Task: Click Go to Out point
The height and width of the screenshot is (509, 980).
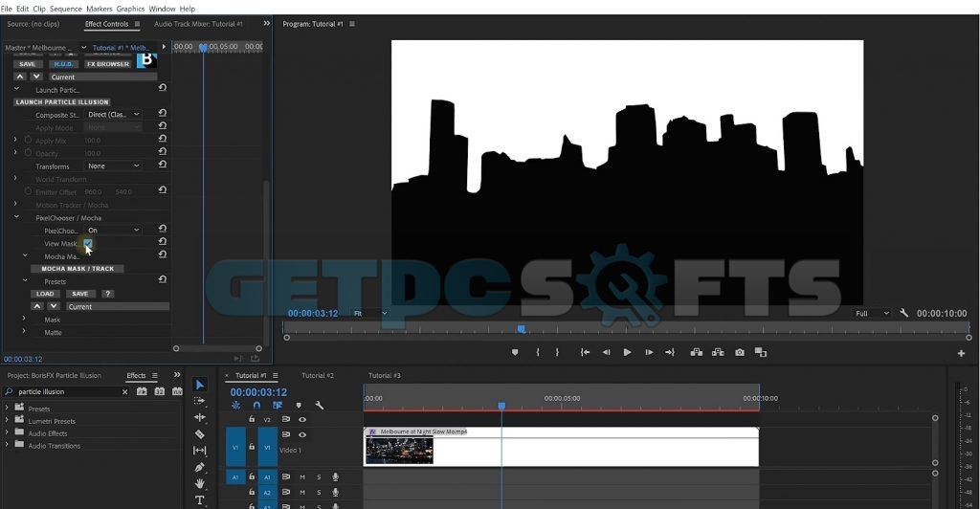Action: coord(670,353)
